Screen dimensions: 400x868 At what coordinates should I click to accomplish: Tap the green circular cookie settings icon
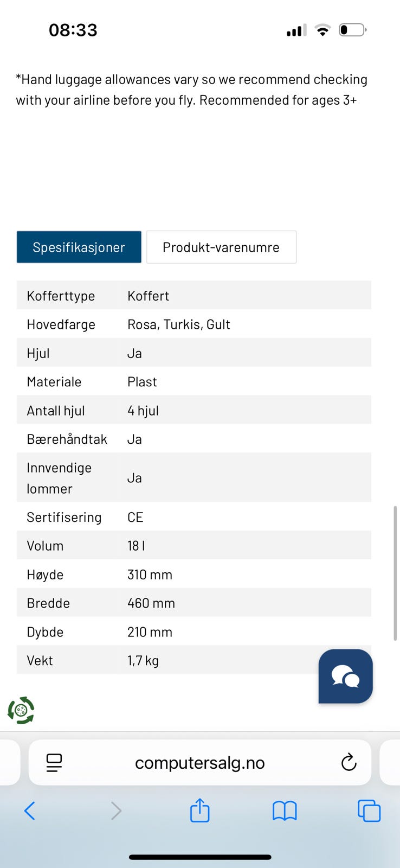pyautogui.click(x=21, y=710)
